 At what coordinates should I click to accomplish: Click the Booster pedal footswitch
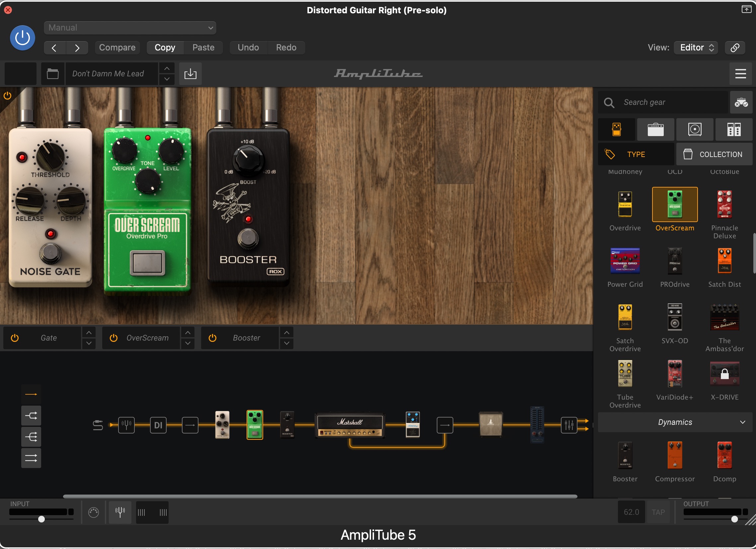248,238
